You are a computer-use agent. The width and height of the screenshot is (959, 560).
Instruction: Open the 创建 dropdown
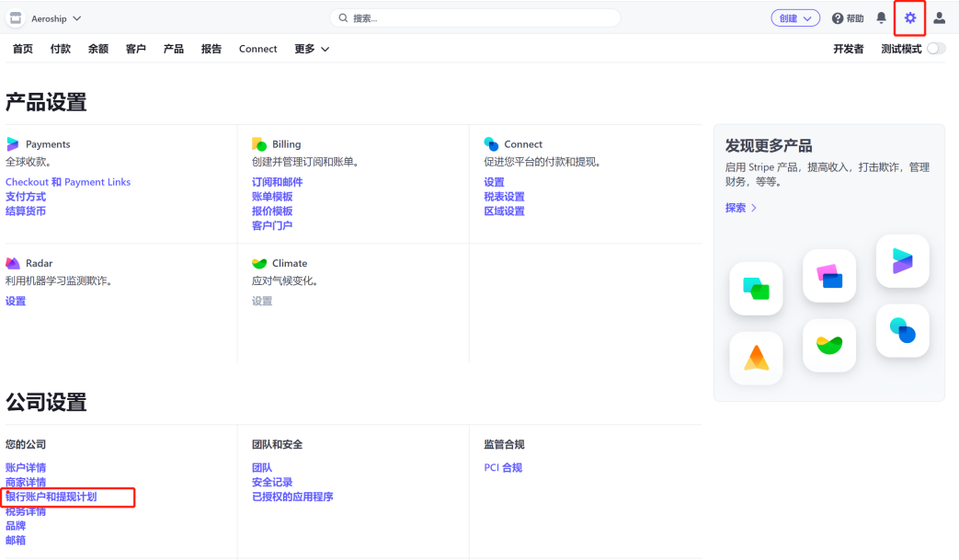point(794,17)
